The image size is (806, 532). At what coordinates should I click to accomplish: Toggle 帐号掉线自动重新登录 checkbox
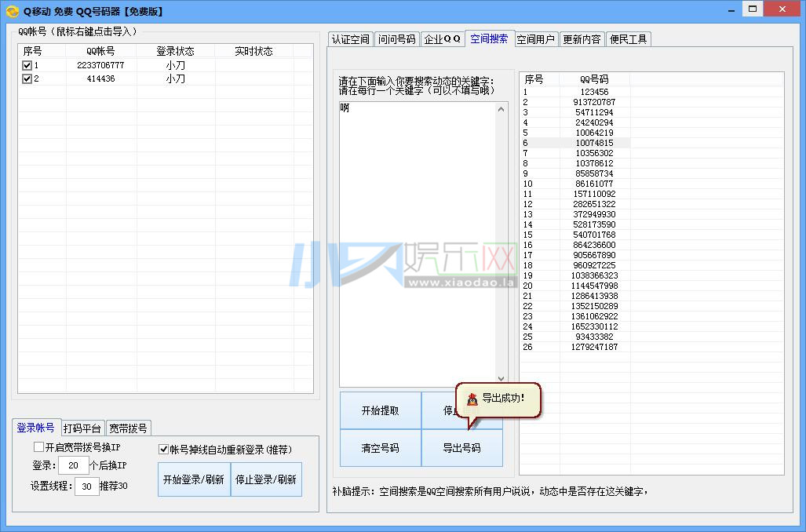pos(163,450)
